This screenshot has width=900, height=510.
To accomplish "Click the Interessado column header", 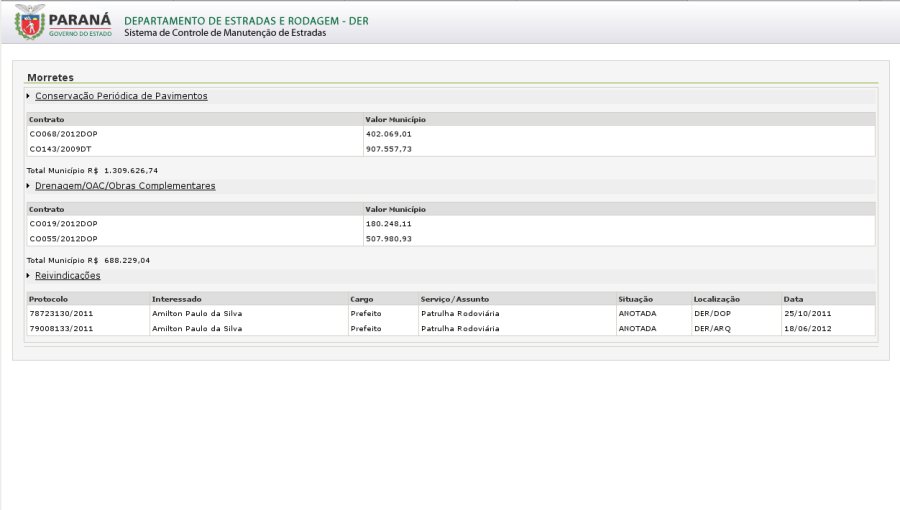I will [176, 299].
